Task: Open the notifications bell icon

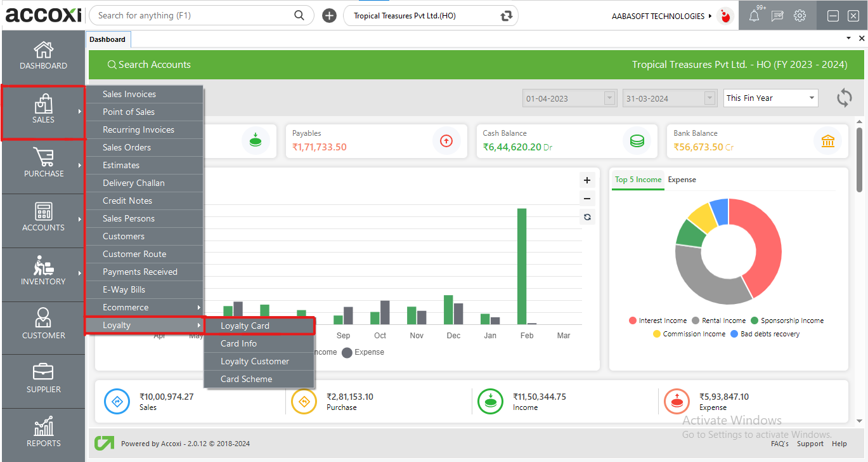Action: pos(754,16)
